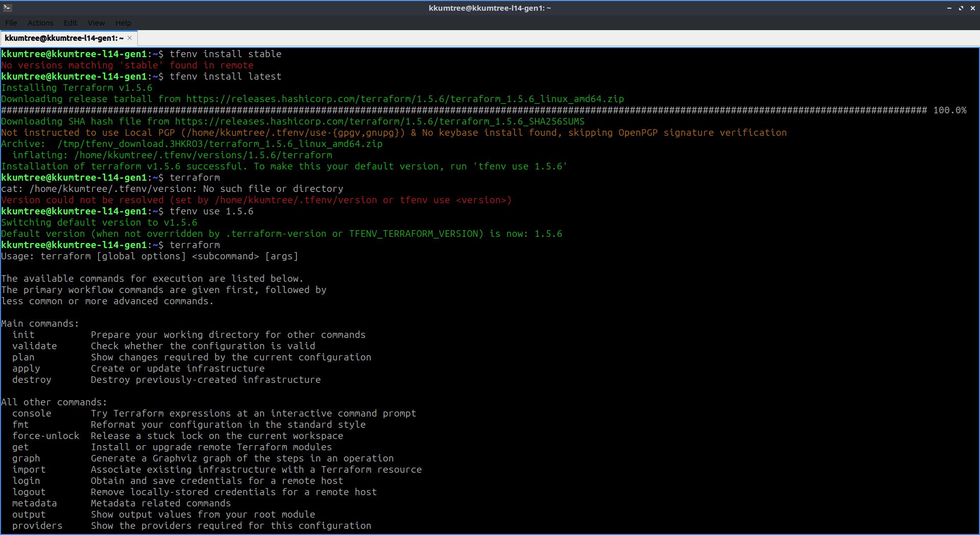Click the 'metadata' command row
The image size is (980, 535).
121,503
